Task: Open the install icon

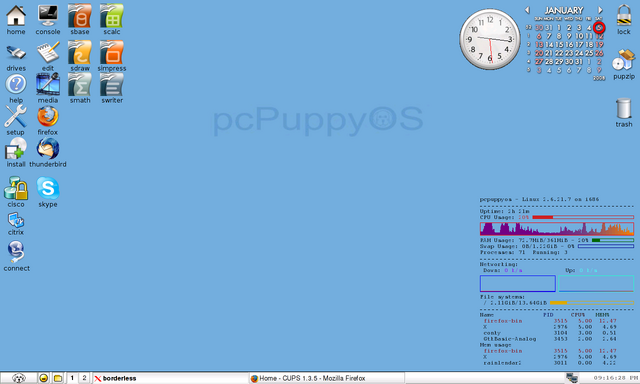Action: [x=16, y=148]
